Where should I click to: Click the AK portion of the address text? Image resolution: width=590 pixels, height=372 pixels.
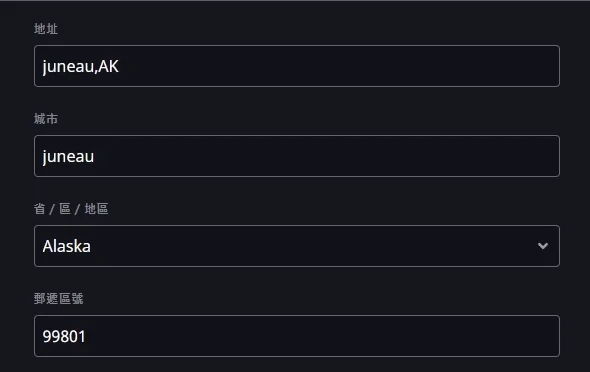(x=109, y=66)
